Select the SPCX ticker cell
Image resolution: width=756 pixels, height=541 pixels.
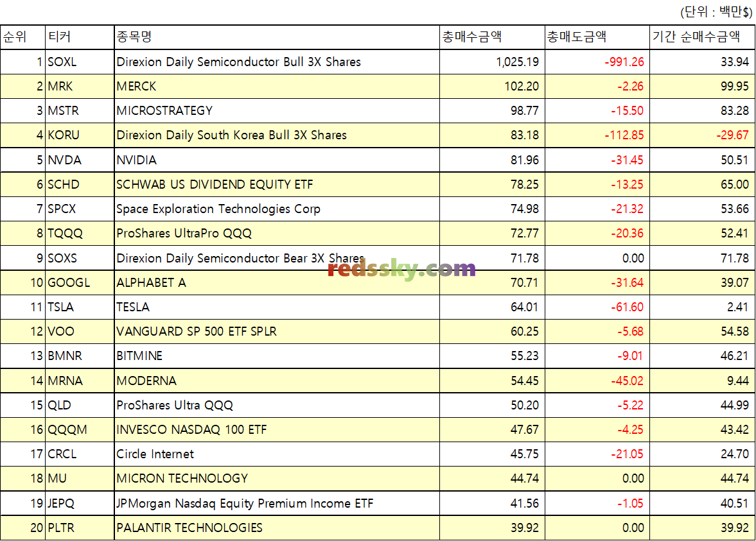(x=80, y=209)
